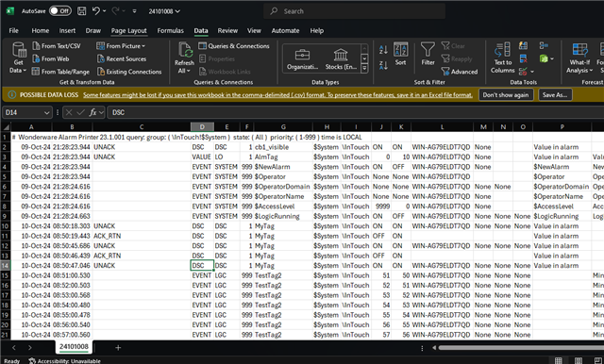Switch to the Review ribbon tab
The image size is (604, 364).
[227, 30]
